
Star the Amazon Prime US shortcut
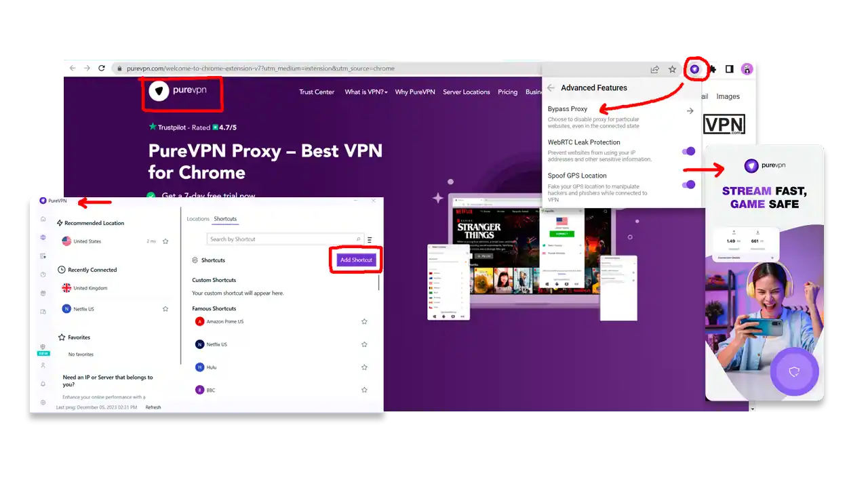tap(364, 321)
